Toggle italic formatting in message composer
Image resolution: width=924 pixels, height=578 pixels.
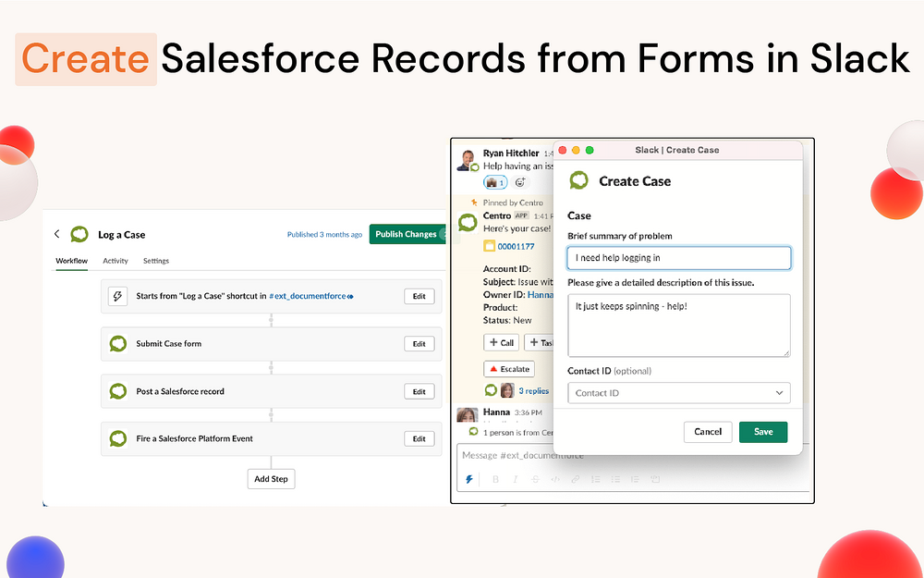516,479
